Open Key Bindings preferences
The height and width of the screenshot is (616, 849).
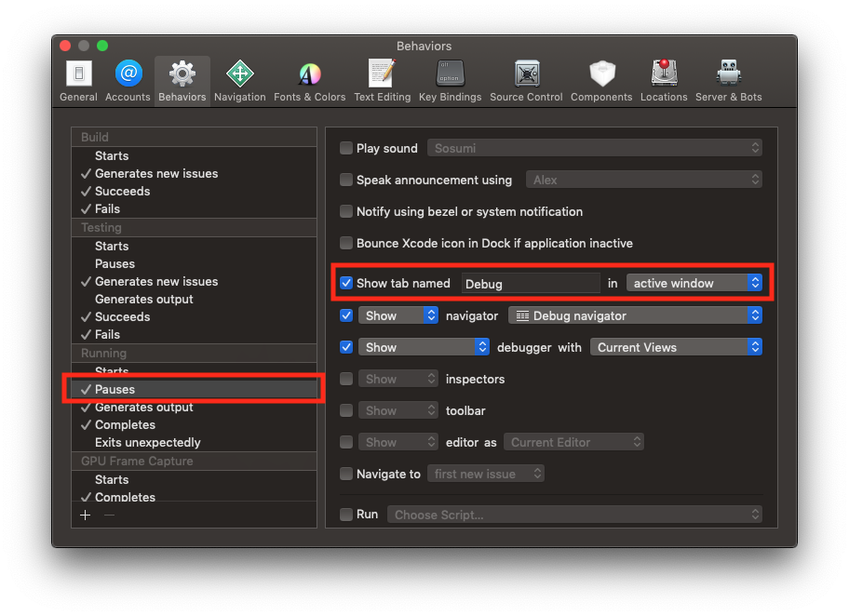(x=450, y=79)
